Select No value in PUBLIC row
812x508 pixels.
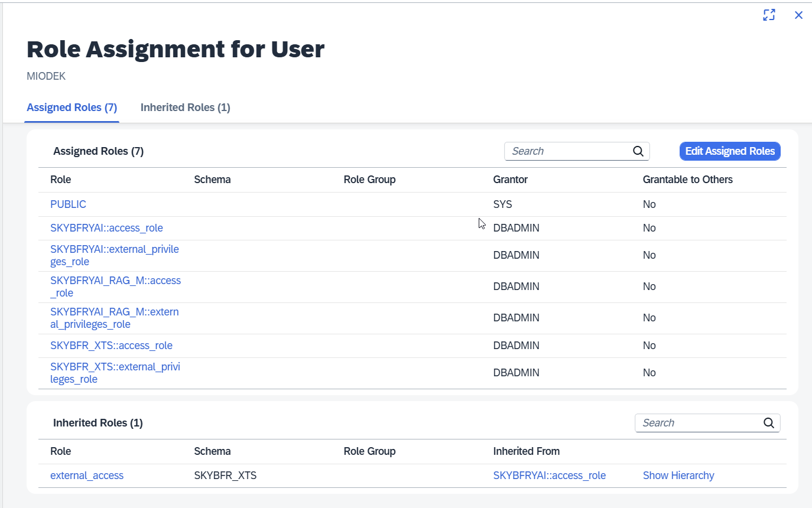649,204
